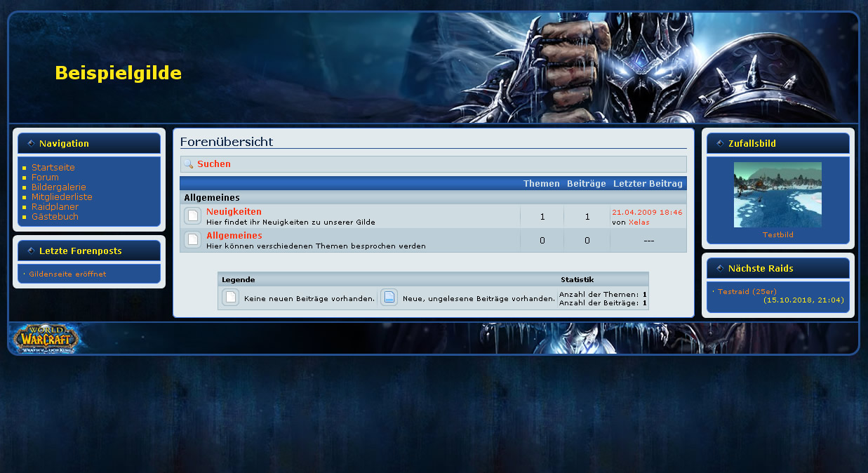Click the Beispielgilde site title

tap(118, 73)
